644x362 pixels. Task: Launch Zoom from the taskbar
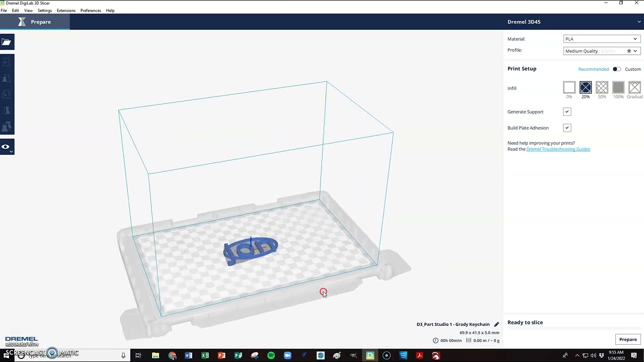[287, 355]
